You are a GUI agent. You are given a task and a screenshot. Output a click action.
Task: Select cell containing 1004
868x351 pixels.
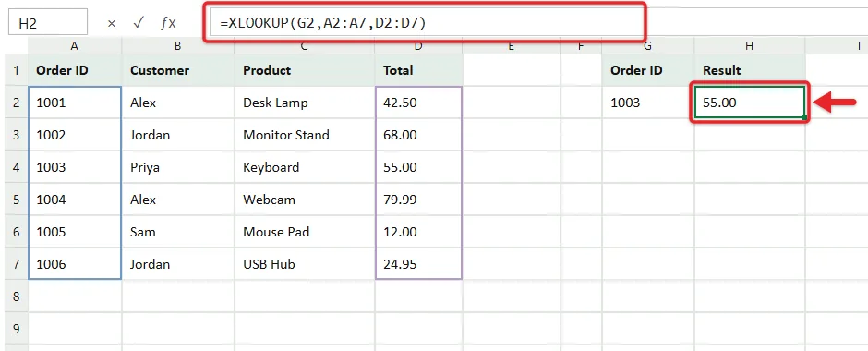[x=75, y=200]
